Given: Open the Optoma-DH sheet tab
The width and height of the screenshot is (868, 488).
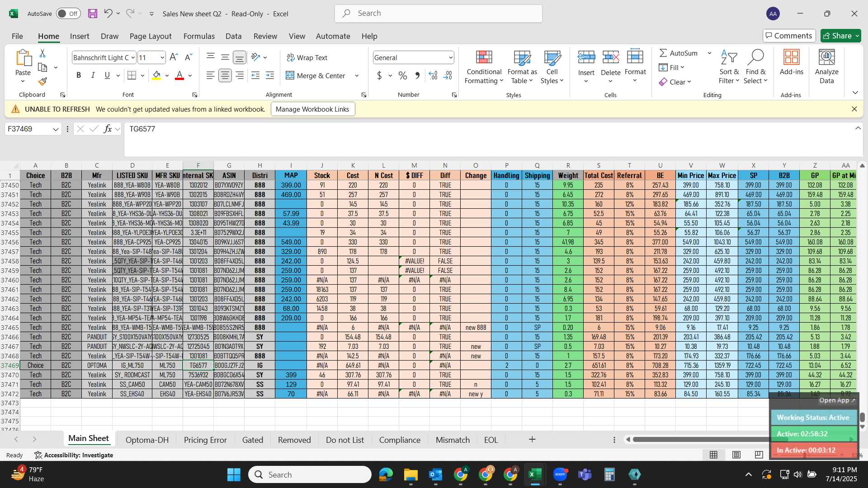Looking at the screenshot, I should point(147,440).
